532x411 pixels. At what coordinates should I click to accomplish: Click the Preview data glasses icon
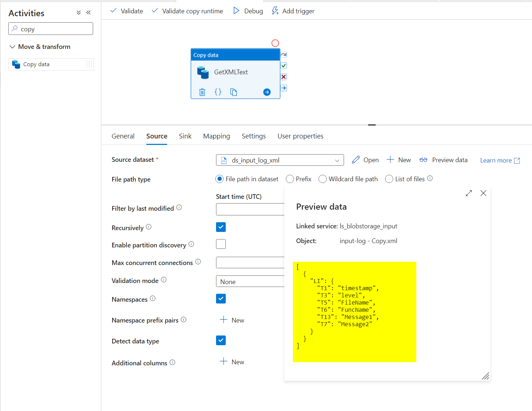pyautogui.click(x=423, y=160)
